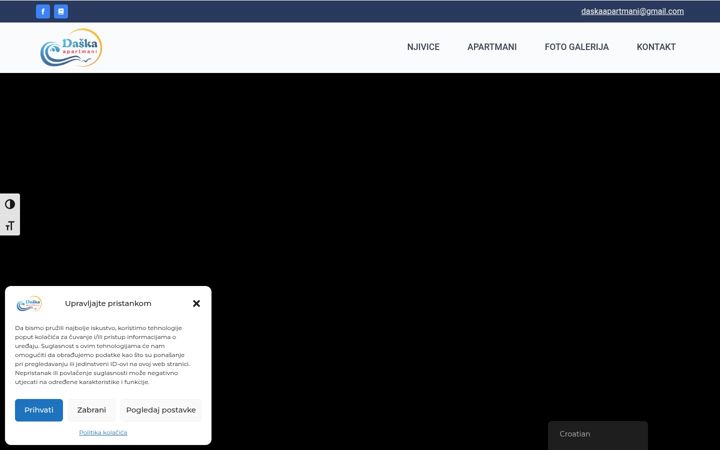Click the Daška apartmani header logo
This screenshot has width=720, height=450.
(x=71, y=48)
